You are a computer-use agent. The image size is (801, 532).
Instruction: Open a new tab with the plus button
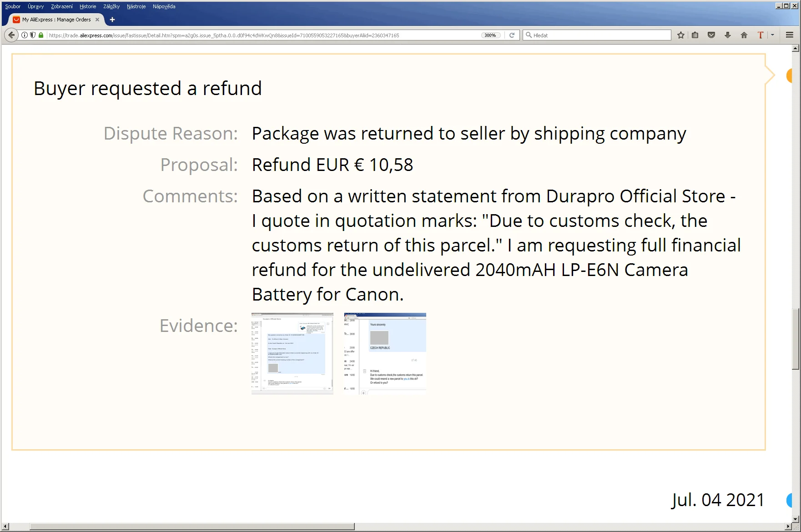click(x=112, y=20)
